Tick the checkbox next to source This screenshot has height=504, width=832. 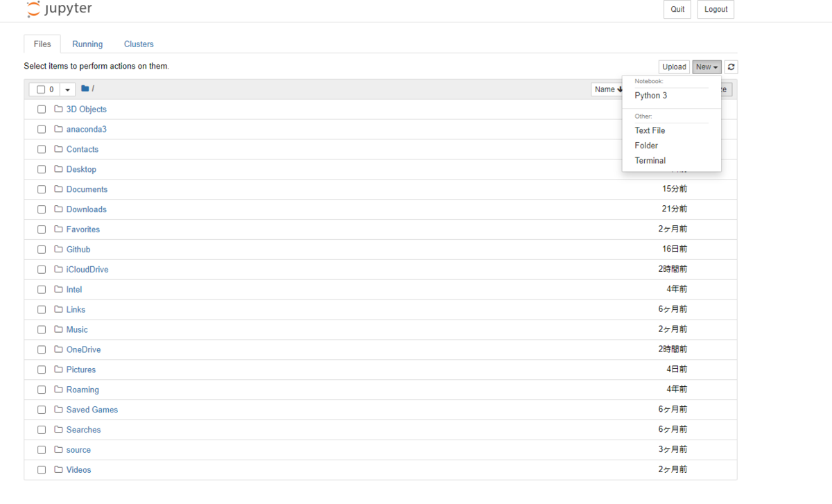point(42,450)
